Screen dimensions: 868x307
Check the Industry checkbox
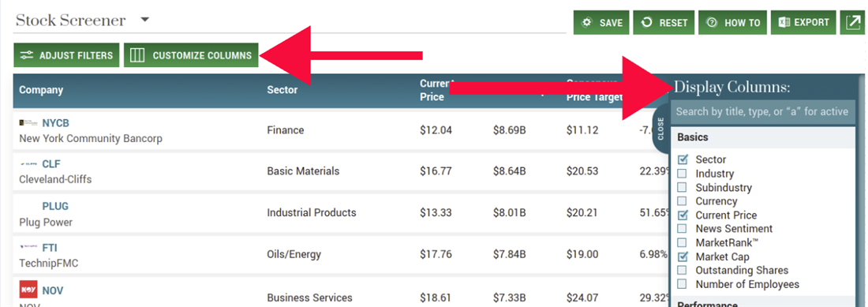[x=683, y=174]
